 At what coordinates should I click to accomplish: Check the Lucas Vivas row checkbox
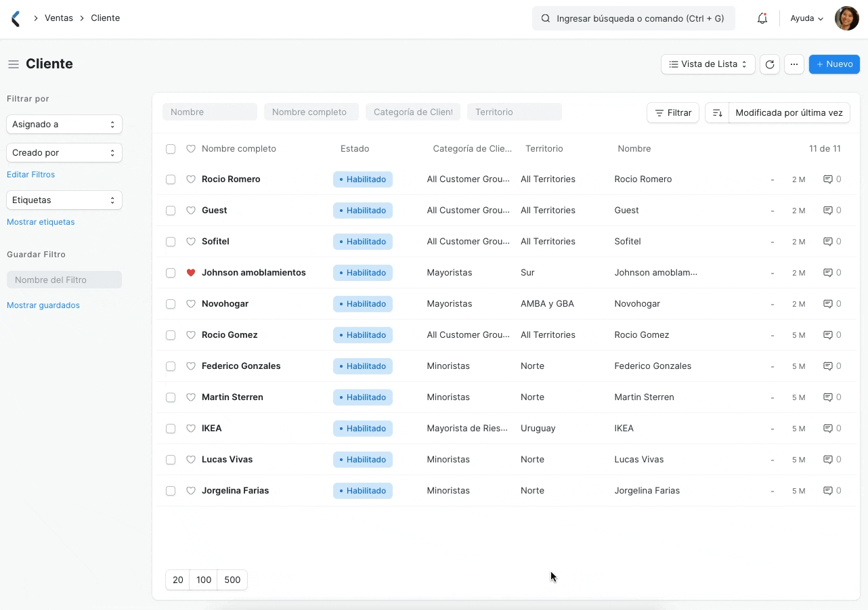[x=171, y=460]
